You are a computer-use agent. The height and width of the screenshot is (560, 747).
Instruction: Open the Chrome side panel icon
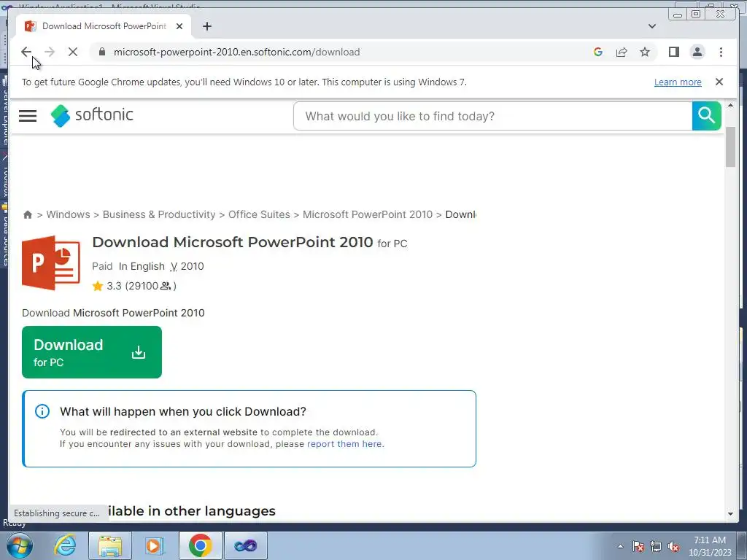[x=673, y=52]
